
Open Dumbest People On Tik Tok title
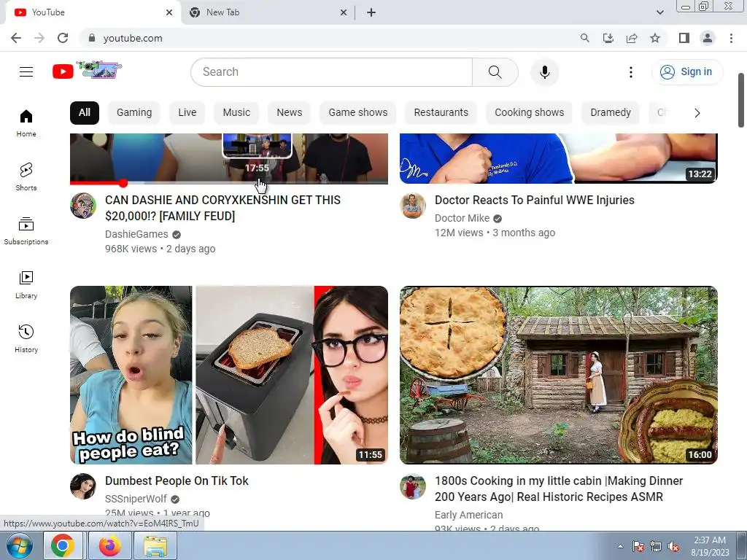pyautogui.click(x=177, y=481)
